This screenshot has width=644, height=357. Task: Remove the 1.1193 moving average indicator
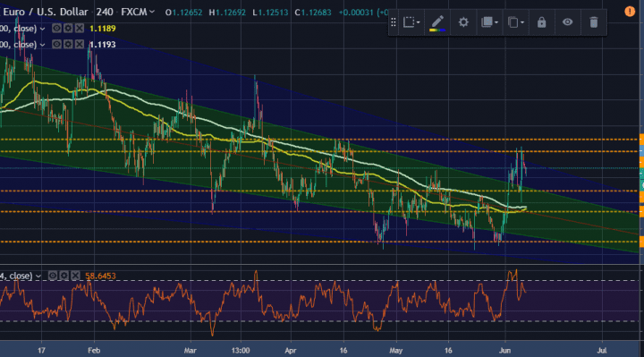(x=80, y=45)
